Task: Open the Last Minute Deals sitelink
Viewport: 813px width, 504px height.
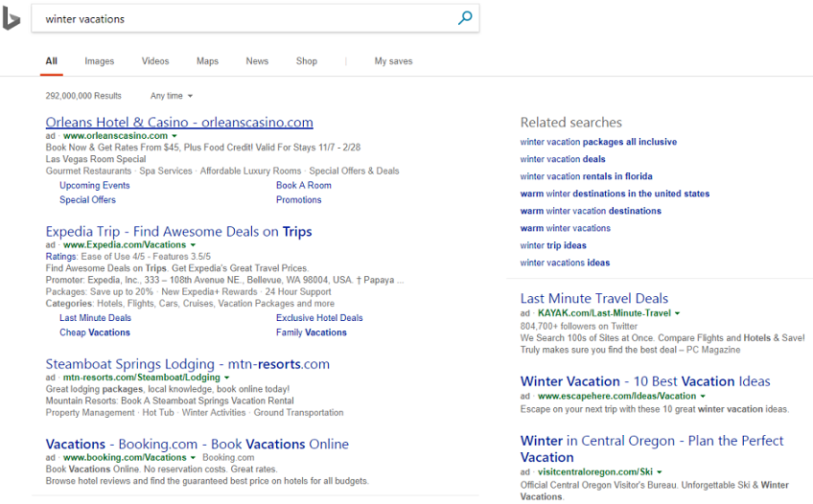Action: pyautogui.click(x=96, y=318)
